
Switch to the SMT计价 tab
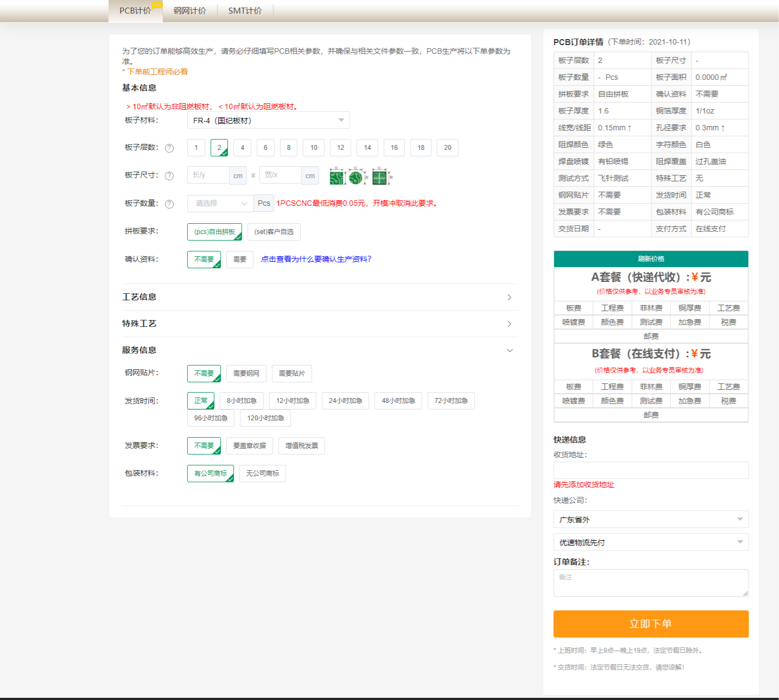245,11
